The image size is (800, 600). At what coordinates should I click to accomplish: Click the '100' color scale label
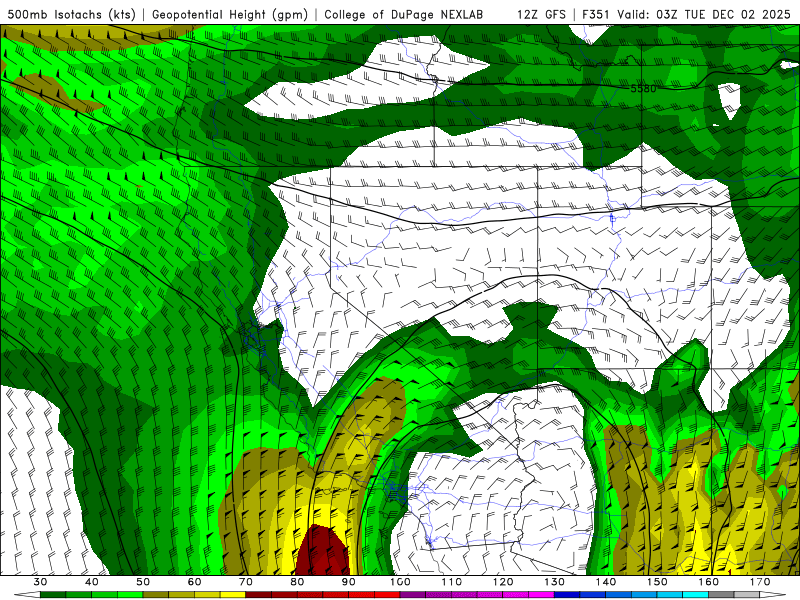pyautogui.click(x=401, y=582)
